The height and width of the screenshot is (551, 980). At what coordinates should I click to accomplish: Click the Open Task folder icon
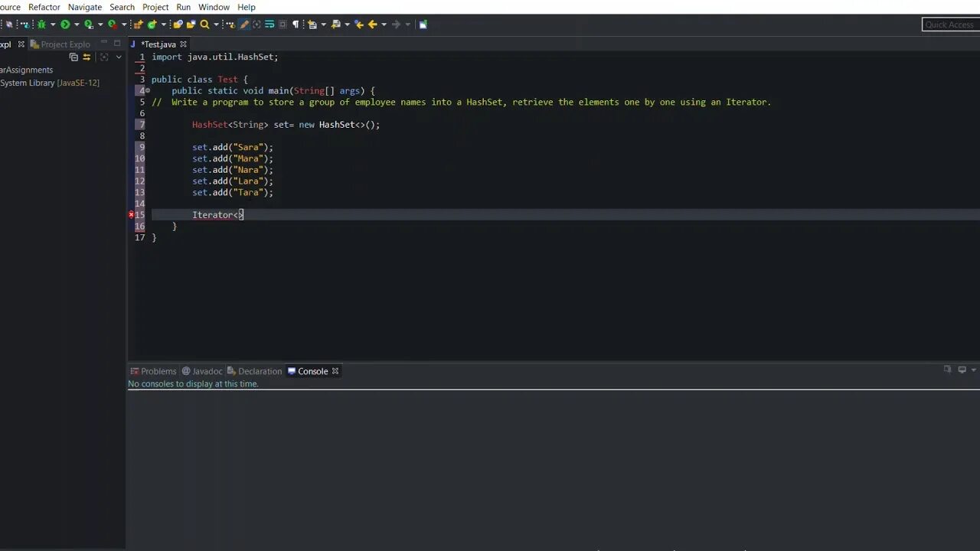tap(191, 24)
